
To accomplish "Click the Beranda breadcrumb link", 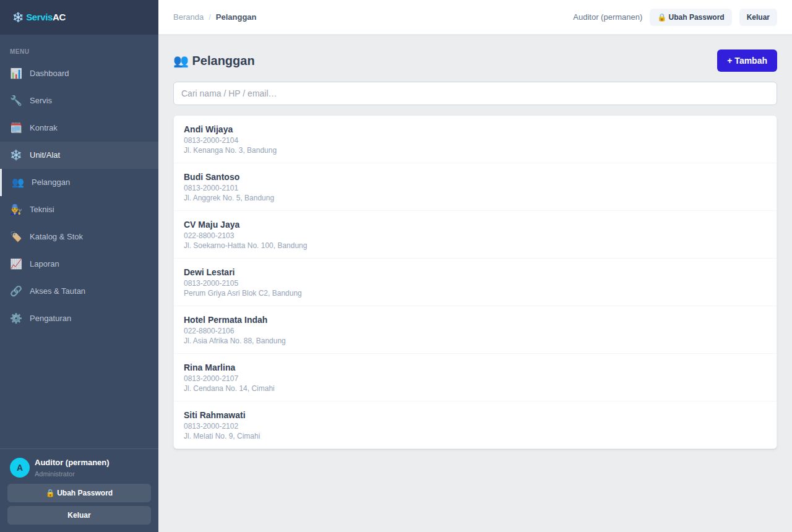I will pos(188,17).
